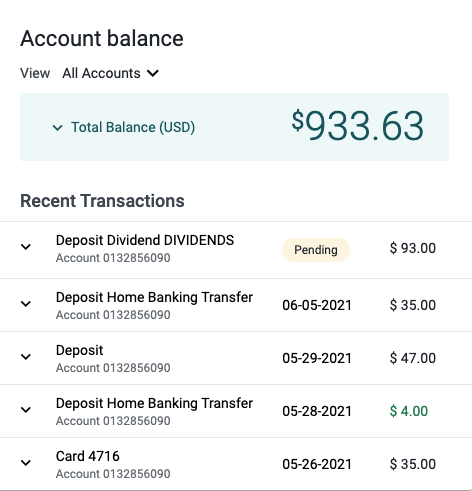Click the $ 93.00 pending amount
472x491 pixels.
(413, 248)
